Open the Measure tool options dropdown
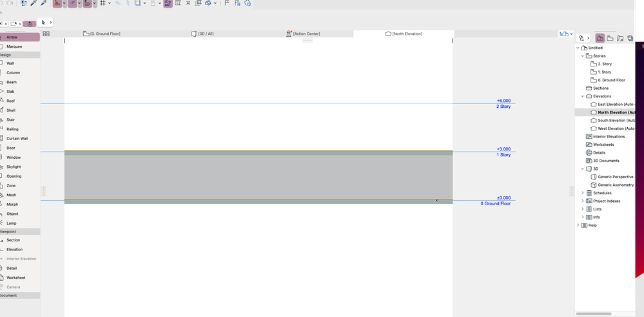 (95, 3)
